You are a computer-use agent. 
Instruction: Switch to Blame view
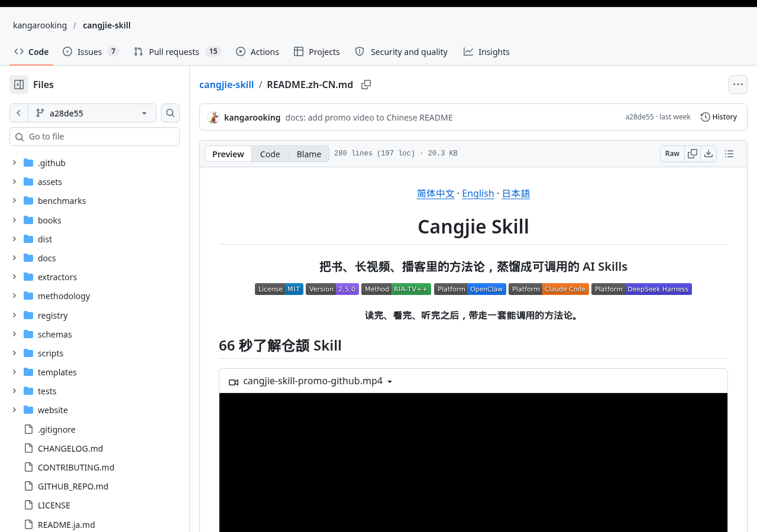pyautogui.click(x=309, y=154)
